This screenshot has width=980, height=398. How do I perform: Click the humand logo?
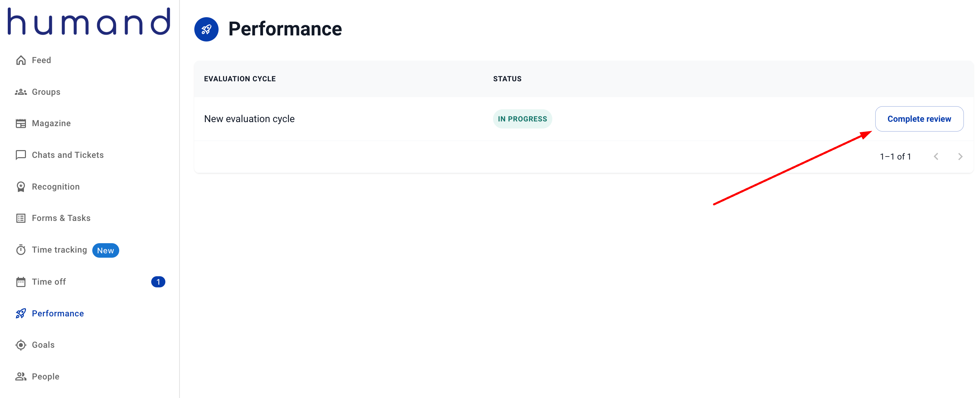click(89, 22)
